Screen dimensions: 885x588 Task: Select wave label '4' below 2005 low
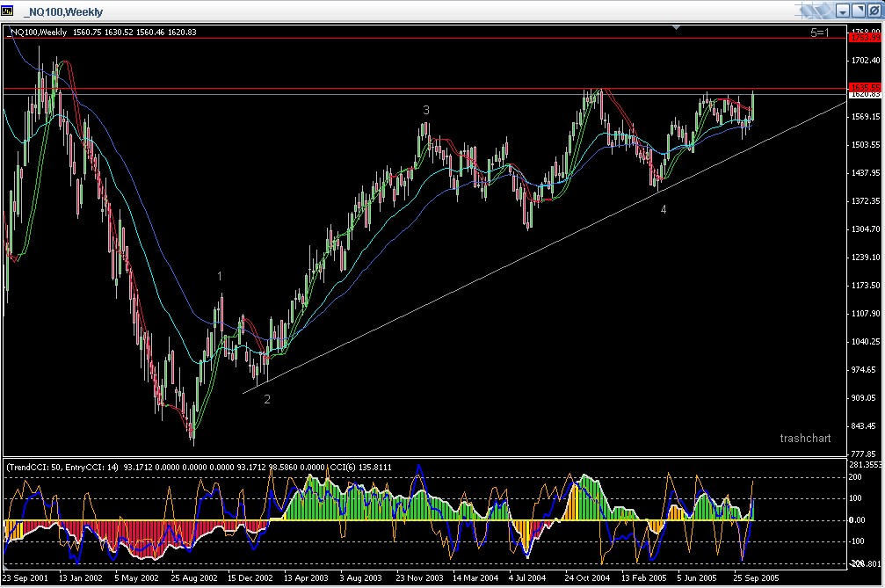pyautogui.click(x=664, y=209)
